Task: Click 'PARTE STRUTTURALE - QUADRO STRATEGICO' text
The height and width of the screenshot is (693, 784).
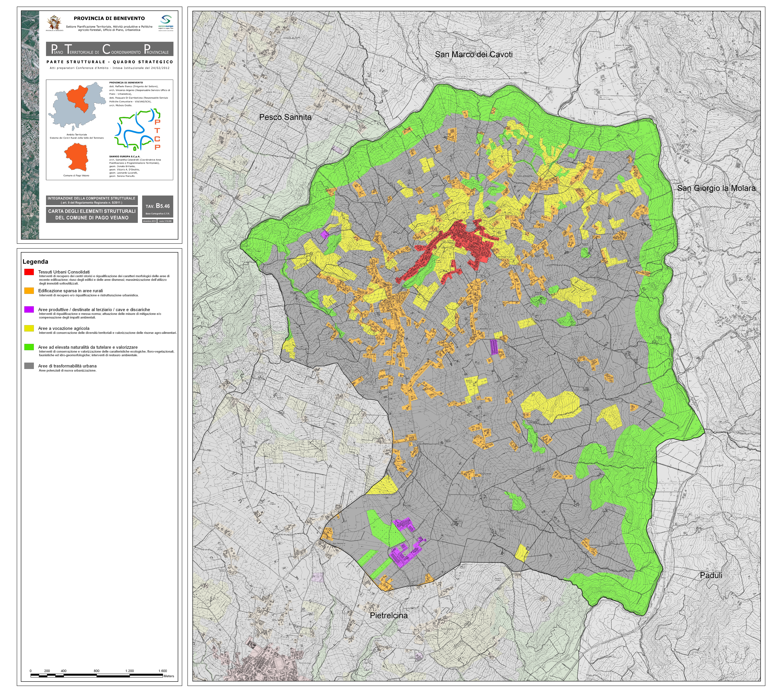Action: [x=110, y=62]
